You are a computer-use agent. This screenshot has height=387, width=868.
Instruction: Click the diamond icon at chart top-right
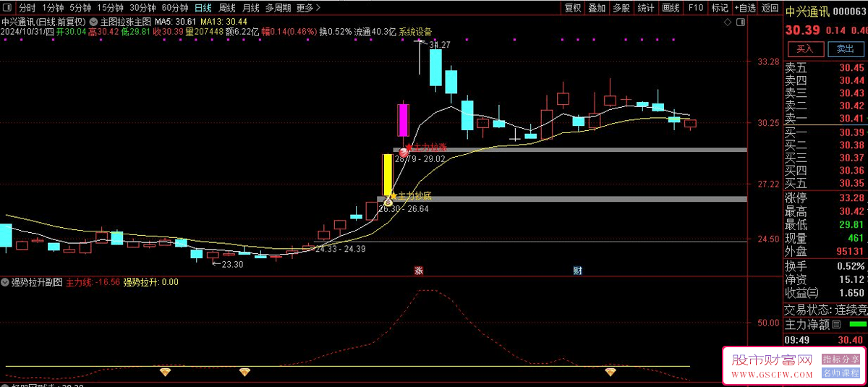[x=729, y=22]
